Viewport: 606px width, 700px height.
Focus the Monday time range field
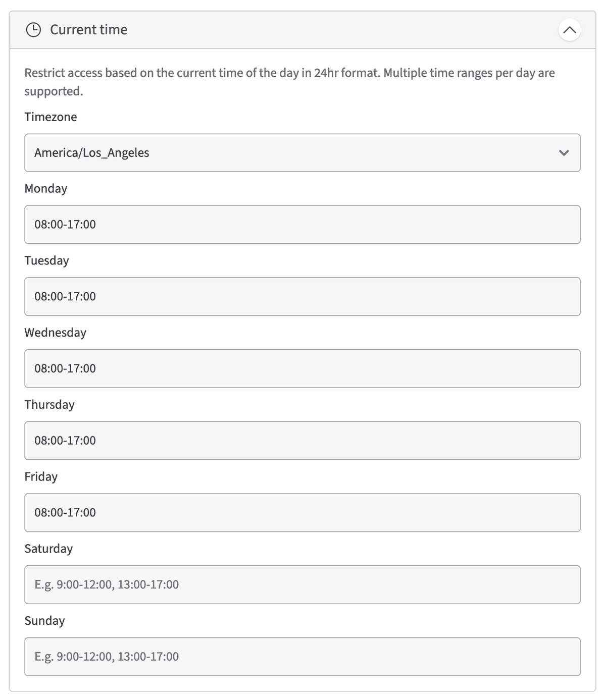tap(302, 224)
